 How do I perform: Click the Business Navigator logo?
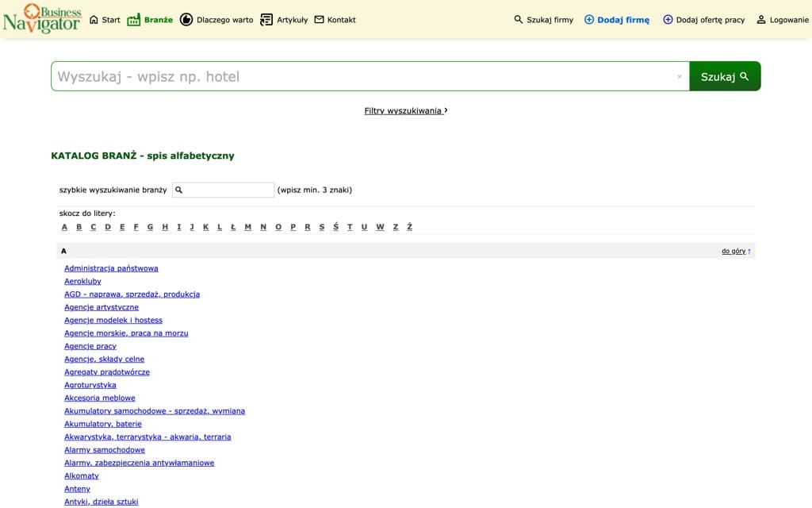pos(43,20)
